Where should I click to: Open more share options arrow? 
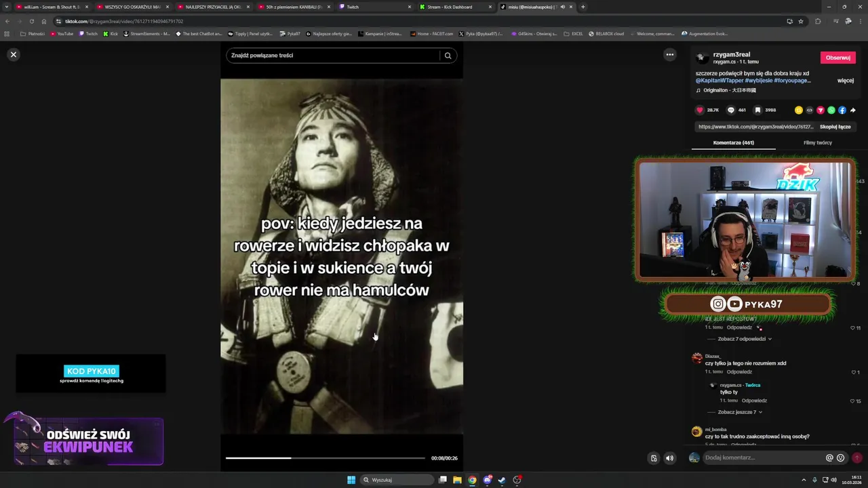[x=852, y=110]
